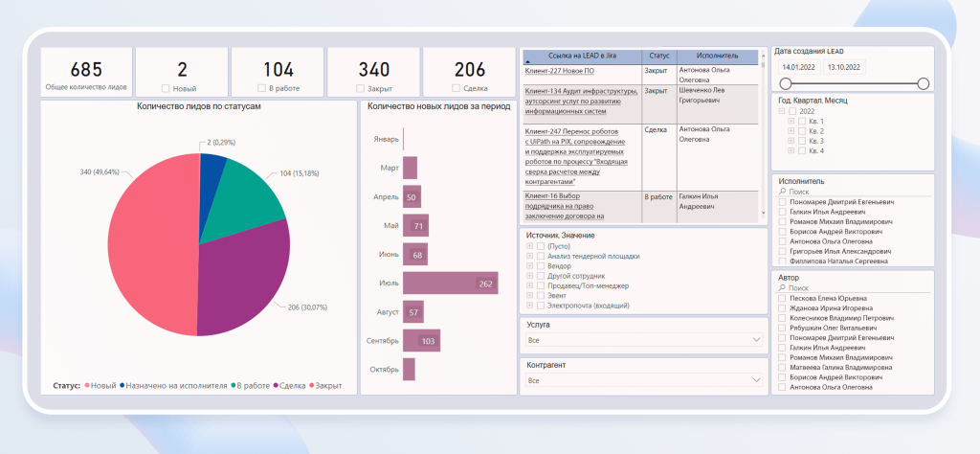The width and height of the screenshot is (980, 454).
Task: Click the Исполнитель search field
Action: click(854, 192)
